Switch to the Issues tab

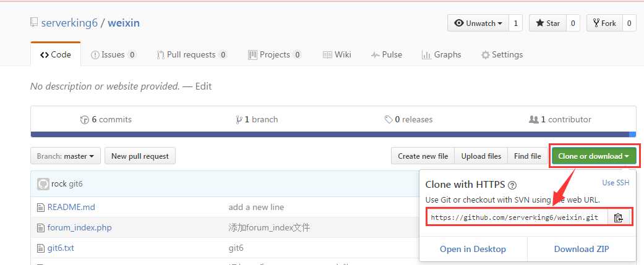pos(113,54)
